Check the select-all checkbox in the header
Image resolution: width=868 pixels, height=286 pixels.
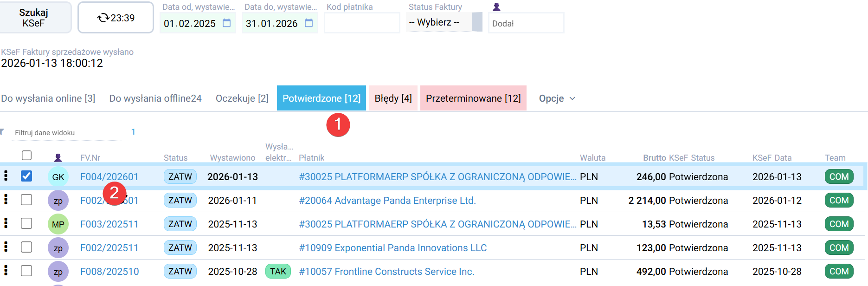[26, 155]
